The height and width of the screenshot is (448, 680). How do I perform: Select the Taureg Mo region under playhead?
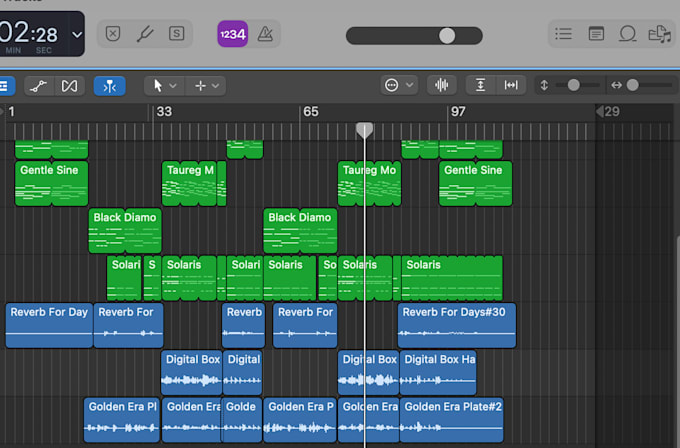click(369, 183)
